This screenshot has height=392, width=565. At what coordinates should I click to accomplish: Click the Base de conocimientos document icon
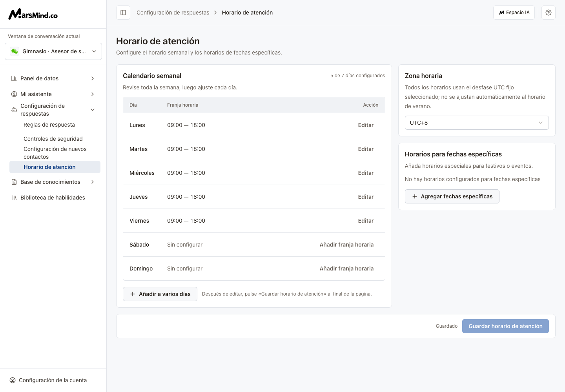tap(14, 182)
